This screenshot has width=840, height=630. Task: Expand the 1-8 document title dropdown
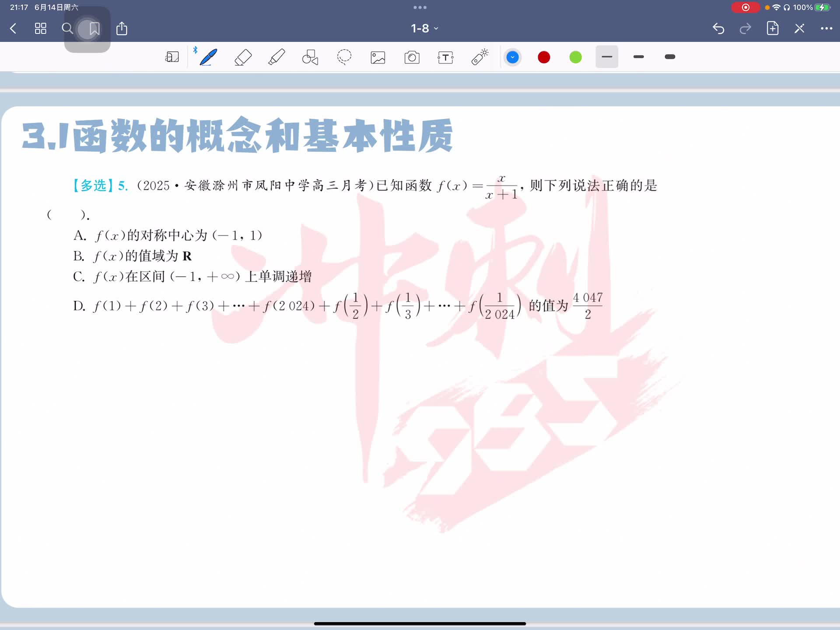(x=424, y=28)
